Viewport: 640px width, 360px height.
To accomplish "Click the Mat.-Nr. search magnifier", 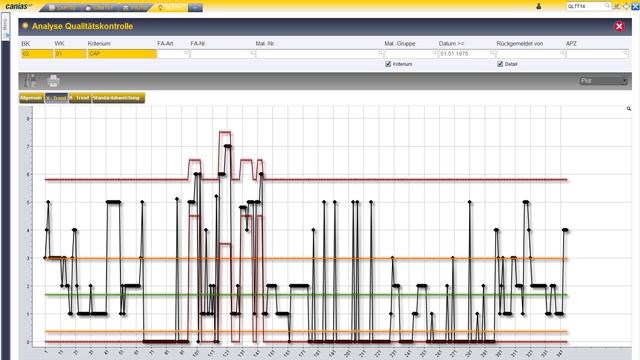I will pos(380,53).
